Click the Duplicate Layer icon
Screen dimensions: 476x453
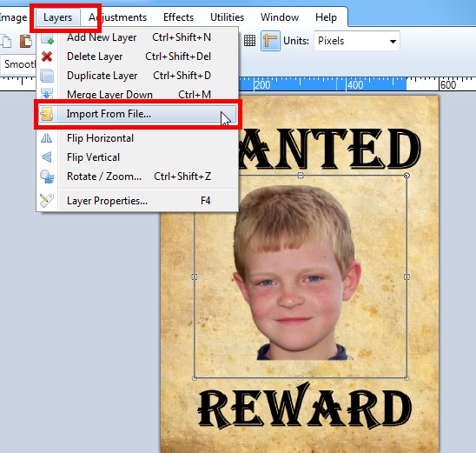coord(47,76)
